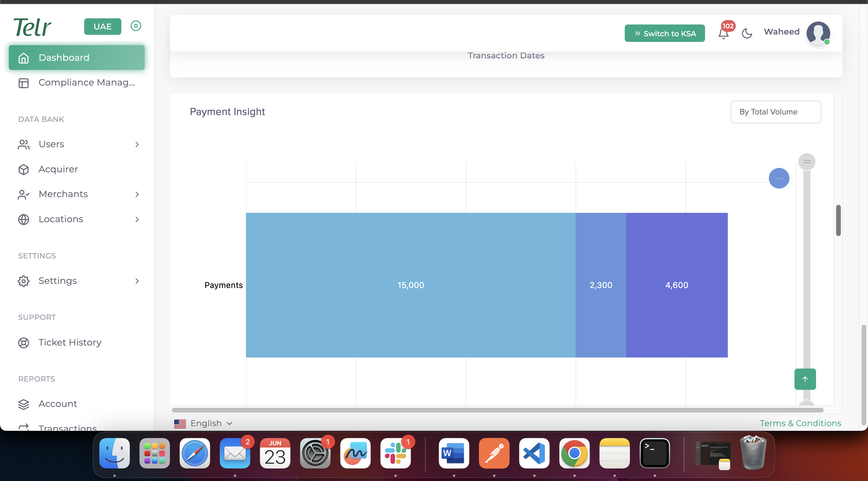Click the Settings gear icon
The width and height of the screenshot is (868, 481).
coord(24,281)
